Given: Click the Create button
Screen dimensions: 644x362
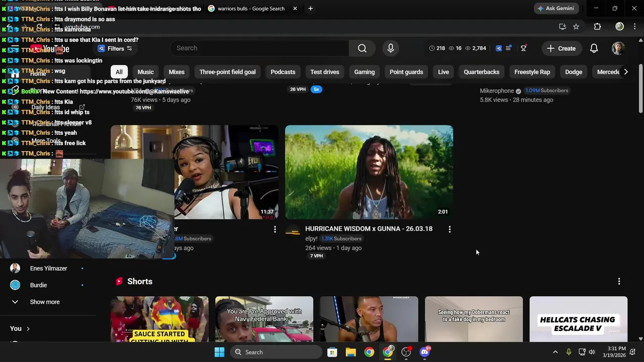Looking at the screenshot, I should point(561,48).
